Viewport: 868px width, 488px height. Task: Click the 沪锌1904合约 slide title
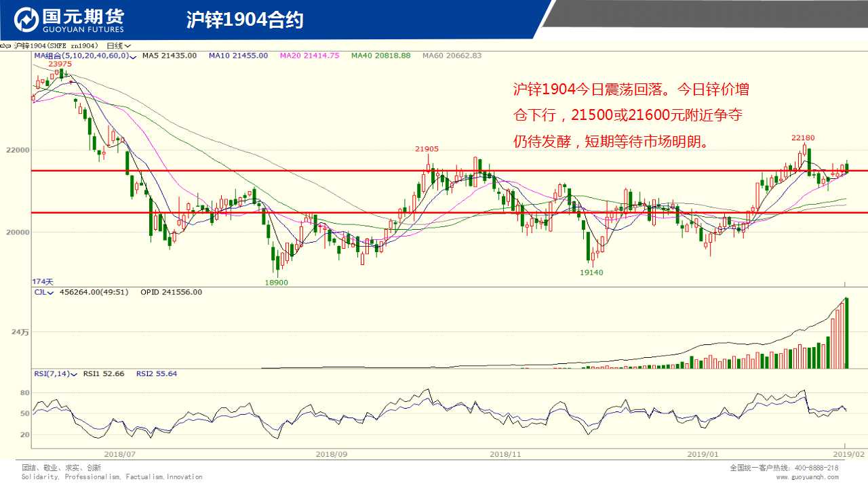[245, 20]
